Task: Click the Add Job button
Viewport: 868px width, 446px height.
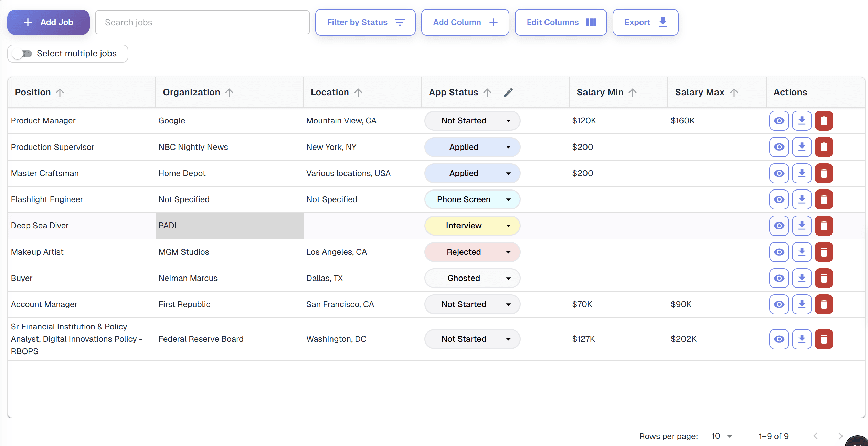Action: [49, 22]
